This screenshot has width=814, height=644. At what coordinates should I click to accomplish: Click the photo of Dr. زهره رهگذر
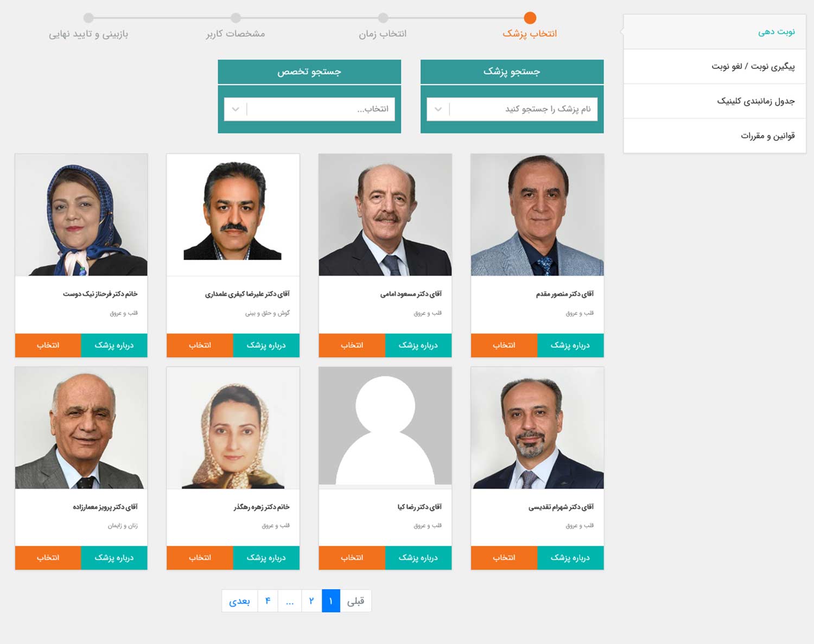coord(233,428)
